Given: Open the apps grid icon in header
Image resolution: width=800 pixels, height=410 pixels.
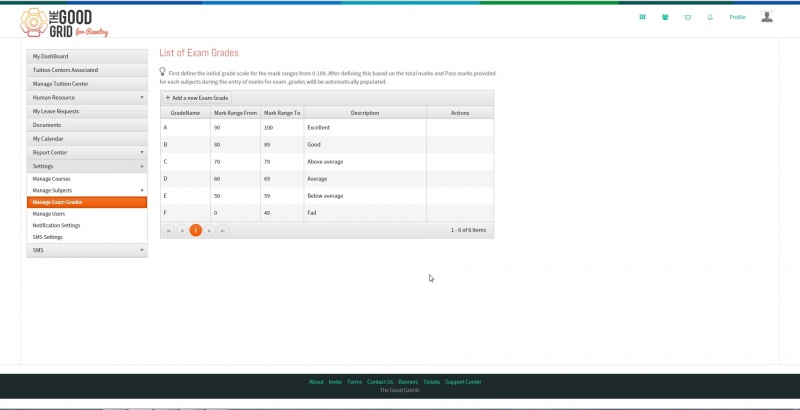Looking at the screenshot, I should pyautogui.click(x=642, y=17).
